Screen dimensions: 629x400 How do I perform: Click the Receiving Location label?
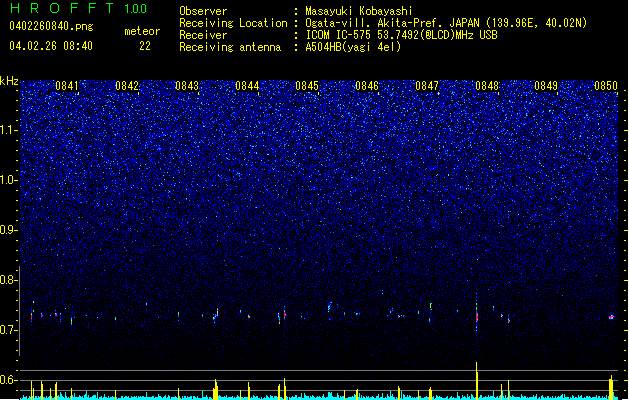click(233, 23)
